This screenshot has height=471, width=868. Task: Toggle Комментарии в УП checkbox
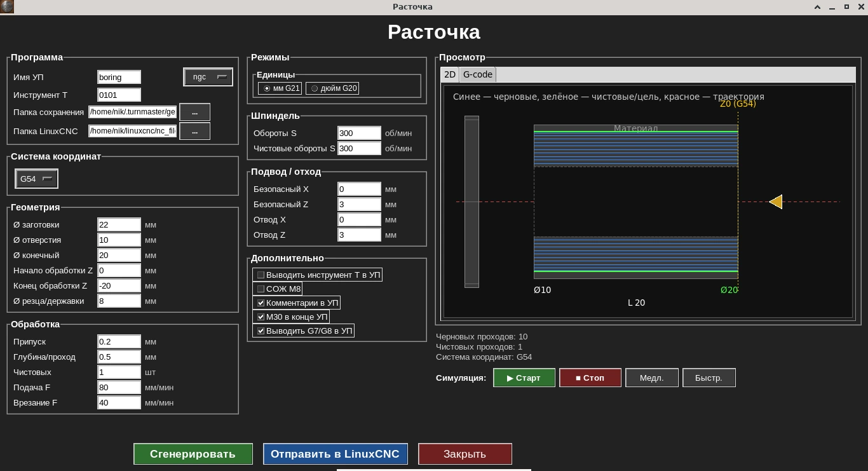(297, 303)
